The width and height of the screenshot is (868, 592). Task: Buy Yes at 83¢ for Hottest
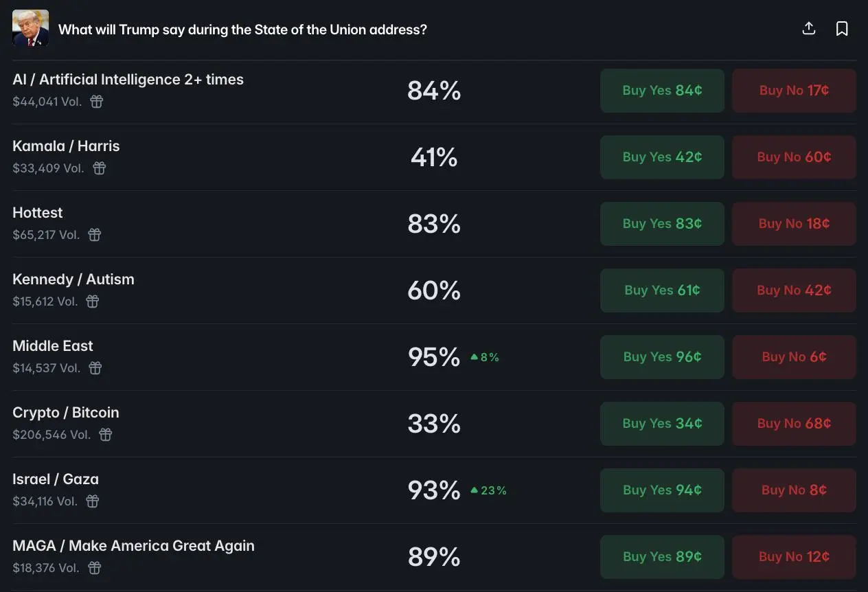[662, 224]
